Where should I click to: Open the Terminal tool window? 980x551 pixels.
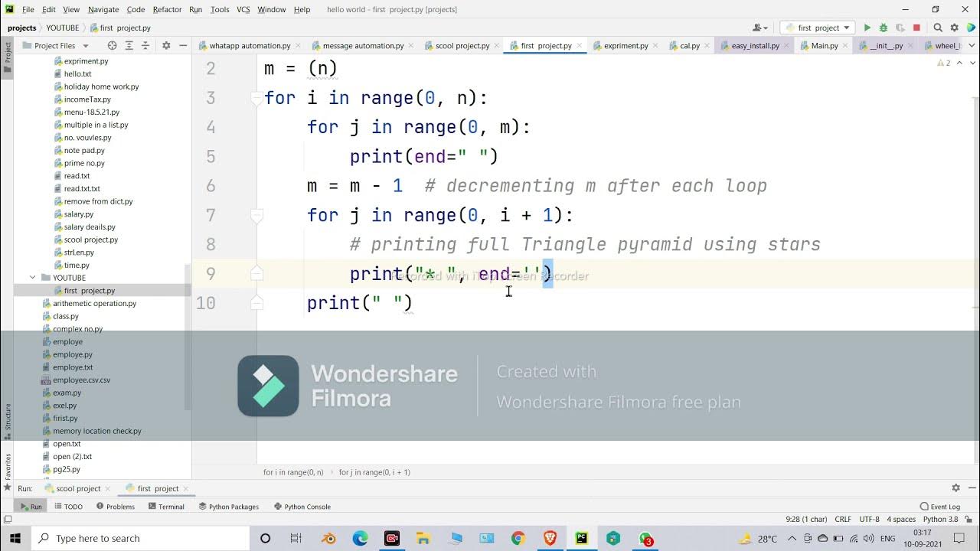tap(166, 507)
